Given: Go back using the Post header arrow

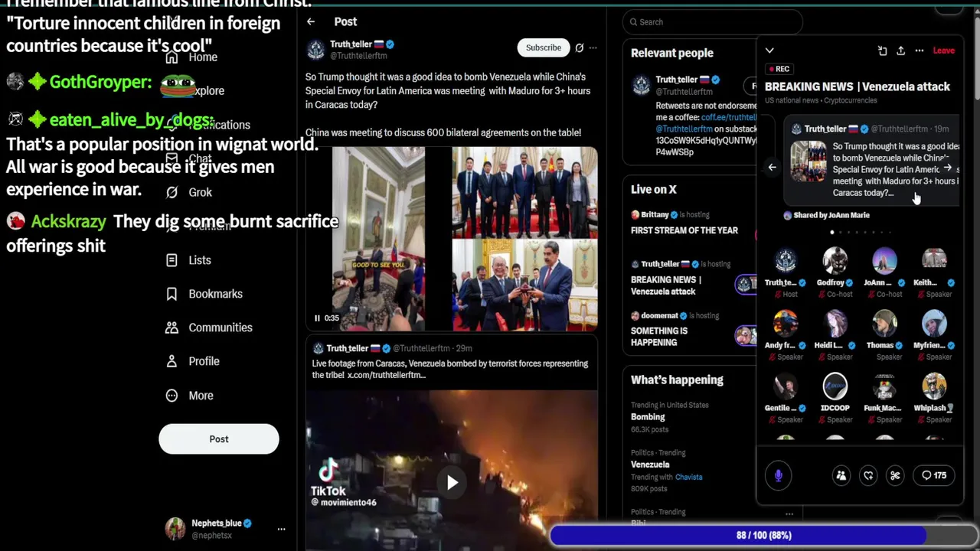Looking at the screenshot, I should 311,21.
